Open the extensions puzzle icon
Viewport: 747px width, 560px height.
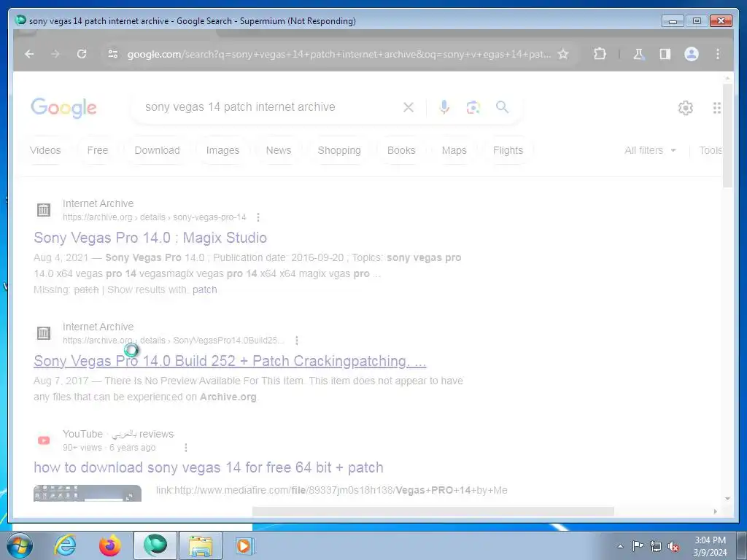coord(600,54)
